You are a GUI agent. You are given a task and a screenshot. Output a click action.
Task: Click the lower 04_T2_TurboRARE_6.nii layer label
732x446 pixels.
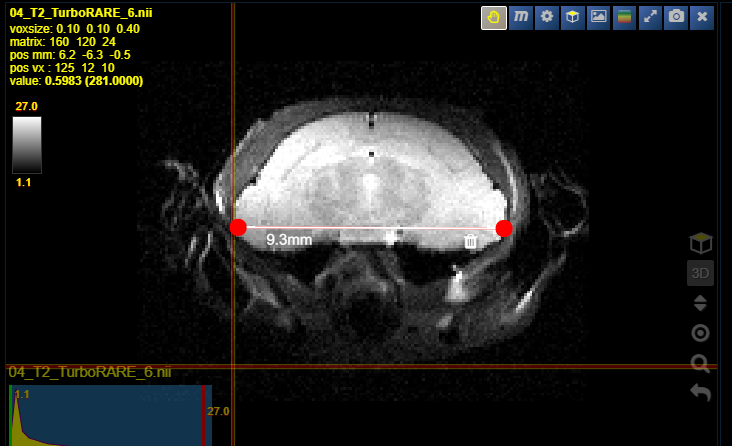(90, 372)
